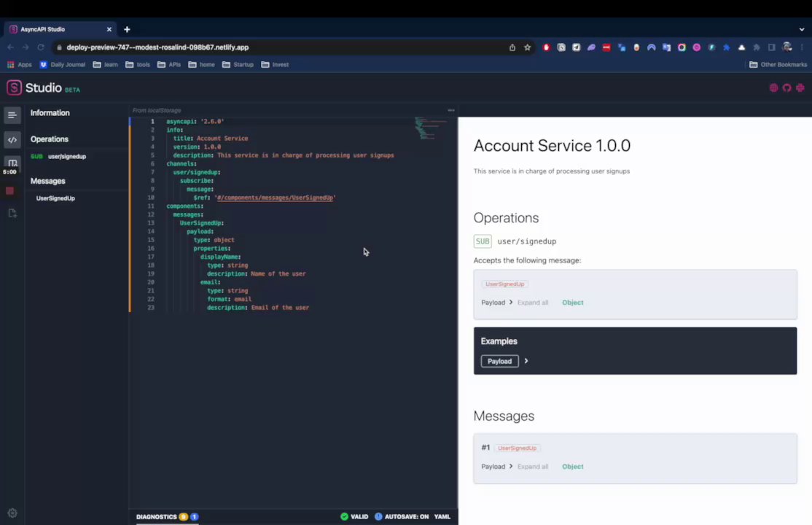812x525 pixels.
Task: Open the Slack icon in Studio header
Action: point(800,87)
